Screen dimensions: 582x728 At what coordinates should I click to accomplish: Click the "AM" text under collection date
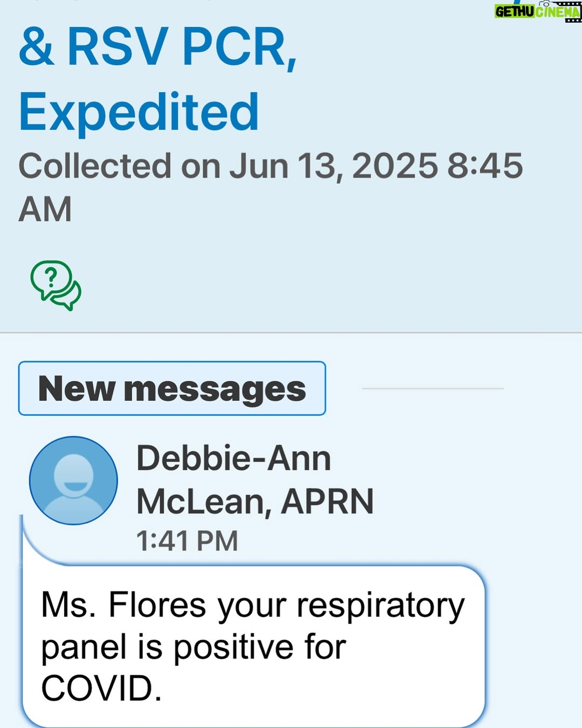(x=45, y=209)
